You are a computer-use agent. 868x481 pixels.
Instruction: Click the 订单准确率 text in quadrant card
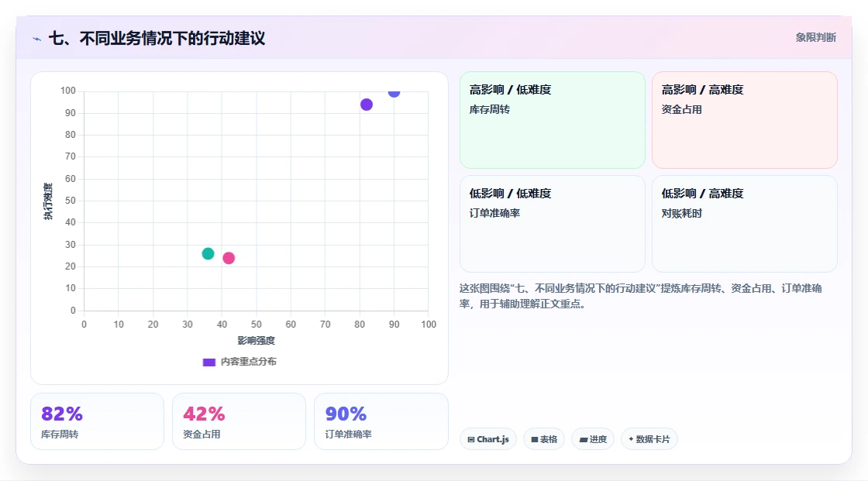[x=495, y=213]
